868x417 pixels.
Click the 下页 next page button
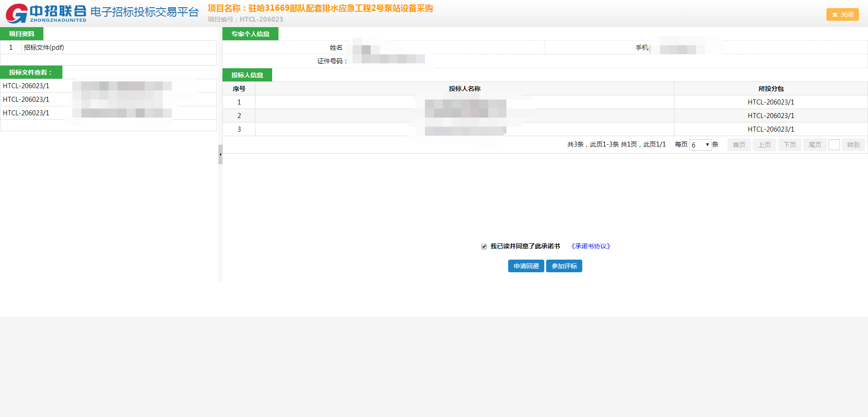coord(789,145)
